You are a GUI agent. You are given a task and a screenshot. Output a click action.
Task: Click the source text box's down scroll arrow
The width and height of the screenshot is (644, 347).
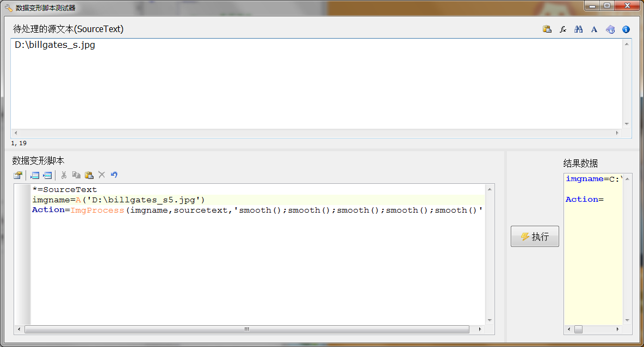pos(627,123)
